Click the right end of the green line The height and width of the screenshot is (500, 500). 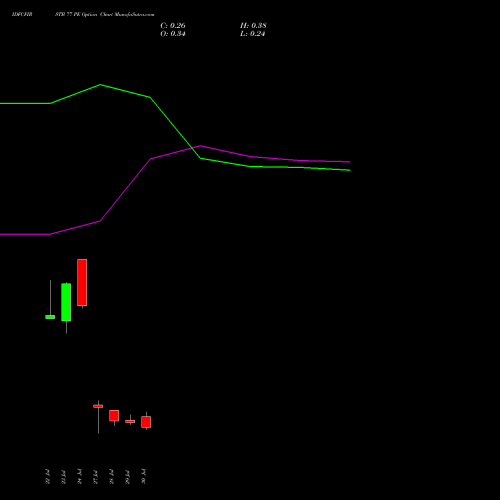coord(350,170)
